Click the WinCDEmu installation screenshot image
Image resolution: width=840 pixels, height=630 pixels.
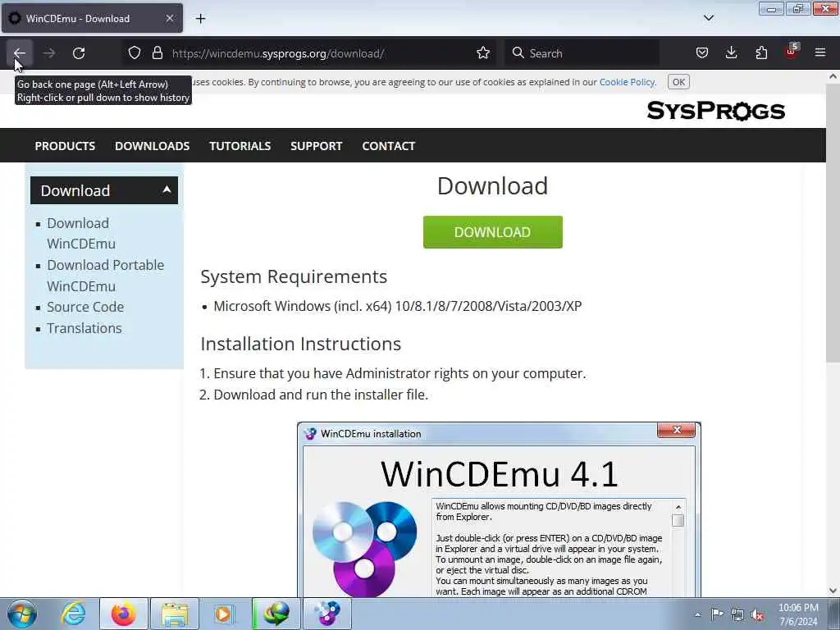pyautogui.click(x=499, y=509)
